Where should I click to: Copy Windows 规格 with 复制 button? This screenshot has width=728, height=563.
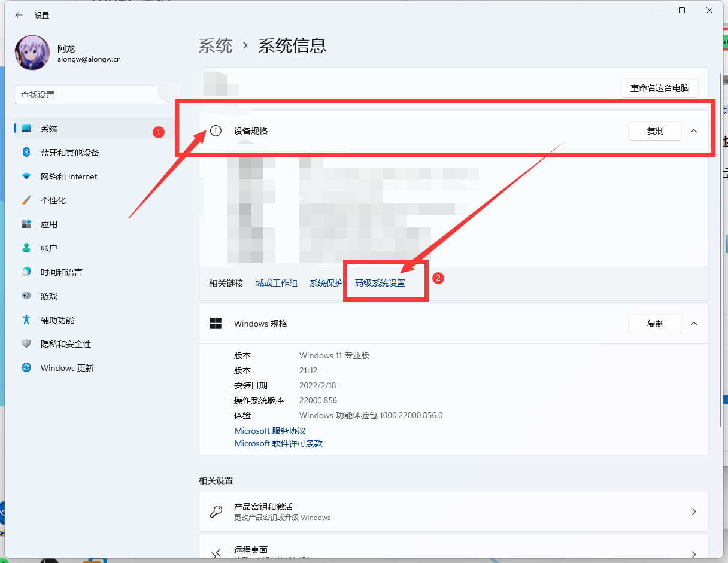coord(654,324)
